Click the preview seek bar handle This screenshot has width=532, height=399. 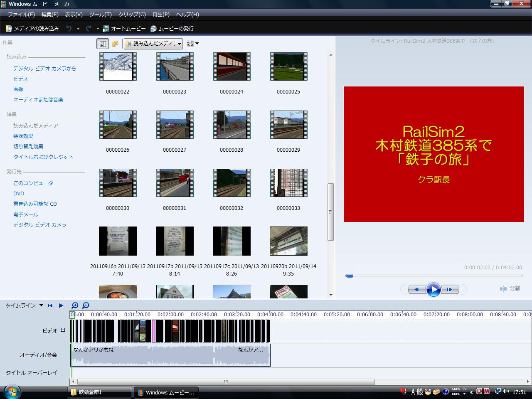349,276
